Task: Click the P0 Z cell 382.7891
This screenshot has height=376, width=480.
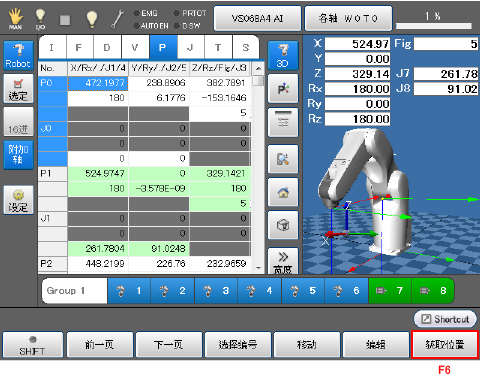Action: (220, 83)
